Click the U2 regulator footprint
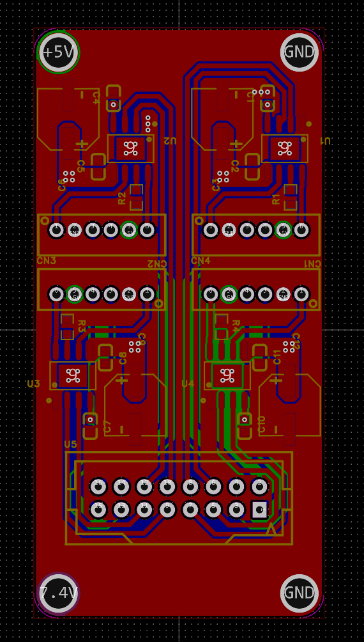This screenshot has height=642, width=364. click(130, 148)
